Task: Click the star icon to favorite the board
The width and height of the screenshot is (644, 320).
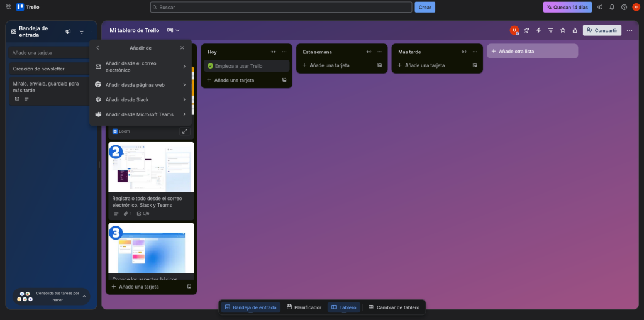Action: click(x=563, y=30)
